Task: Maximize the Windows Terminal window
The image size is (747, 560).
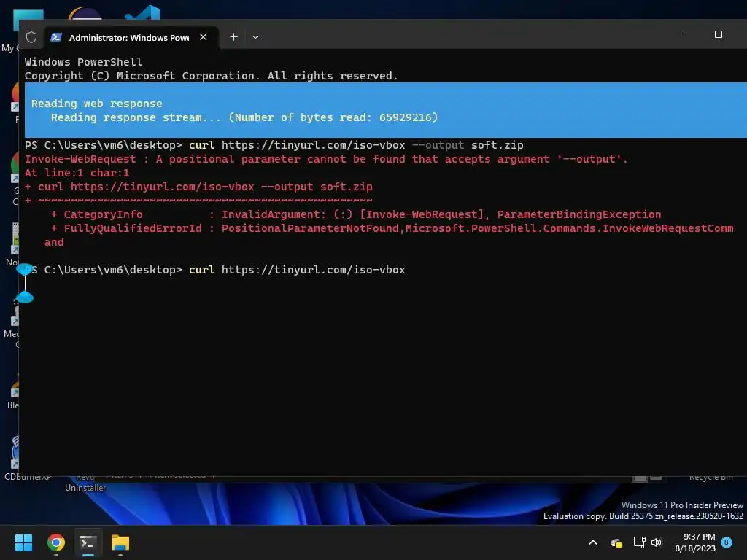Action: coord(719,34)
